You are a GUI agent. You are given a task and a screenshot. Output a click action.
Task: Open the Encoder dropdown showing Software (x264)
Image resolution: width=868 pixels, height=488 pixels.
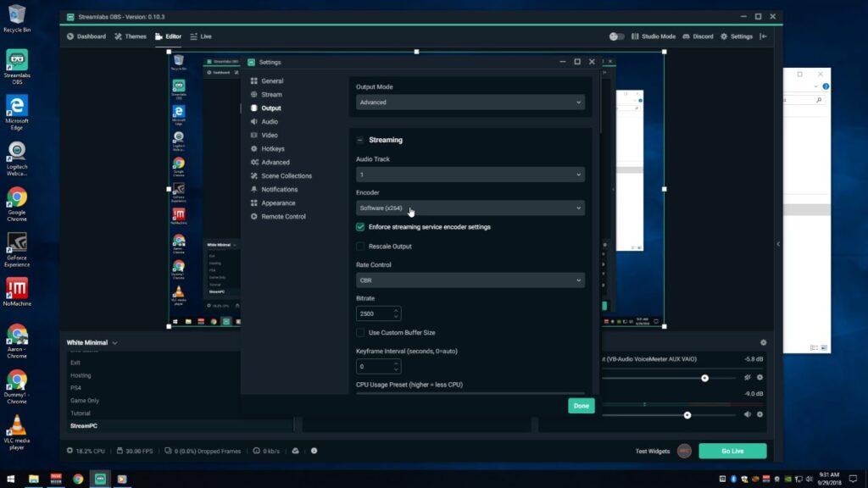(470, 208)
